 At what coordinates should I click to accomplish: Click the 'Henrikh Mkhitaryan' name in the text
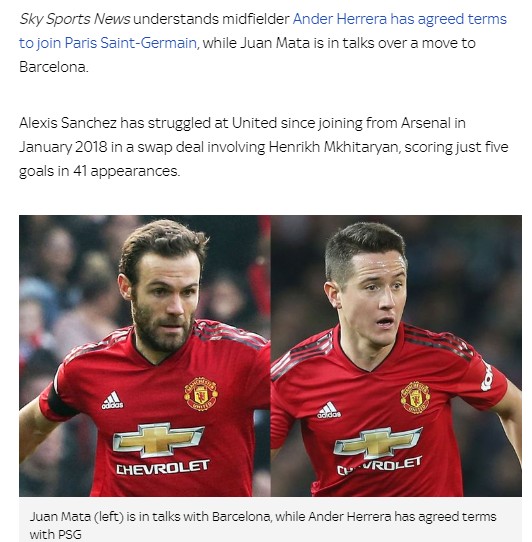(x=334, y=147)
